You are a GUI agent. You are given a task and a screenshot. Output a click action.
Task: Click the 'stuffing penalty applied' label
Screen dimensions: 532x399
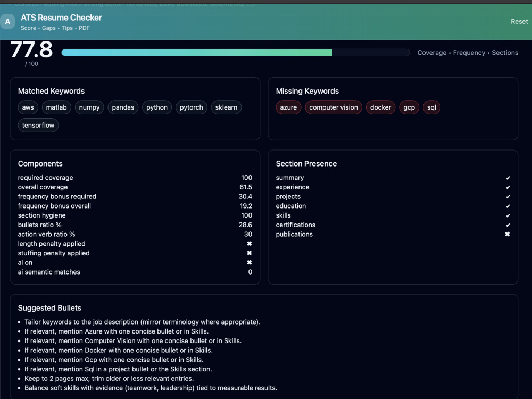[x=54, y=253]
